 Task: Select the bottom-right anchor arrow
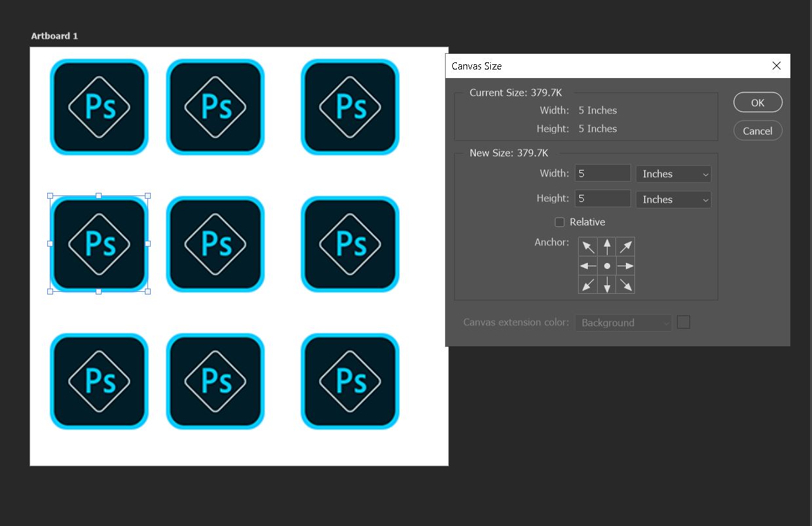click(625, 284)
